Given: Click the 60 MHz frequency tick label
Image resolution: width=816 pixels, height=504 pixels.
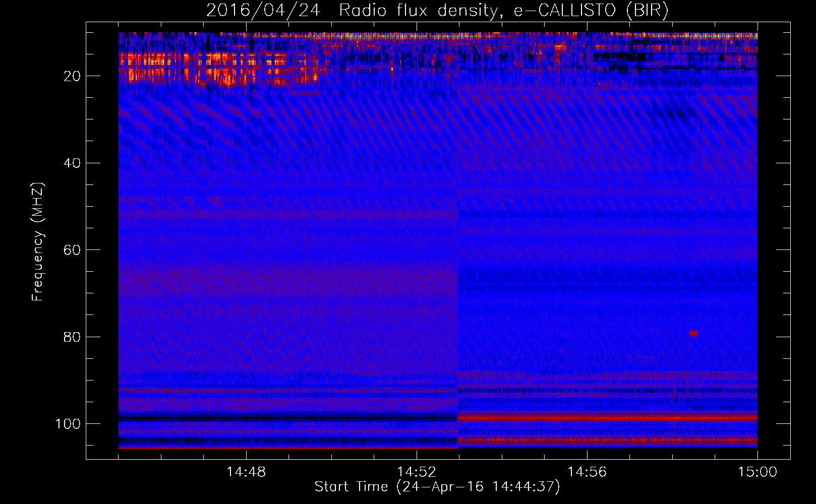Looking at the screenshot, I should point(72,250).
